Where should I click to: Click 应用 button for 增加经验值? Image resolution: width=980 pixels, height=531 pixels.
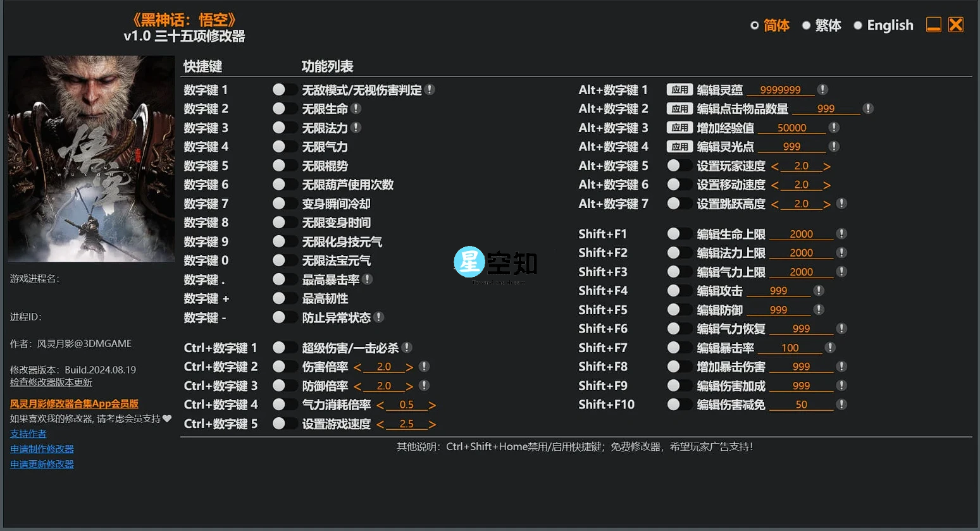click(679, 128)
